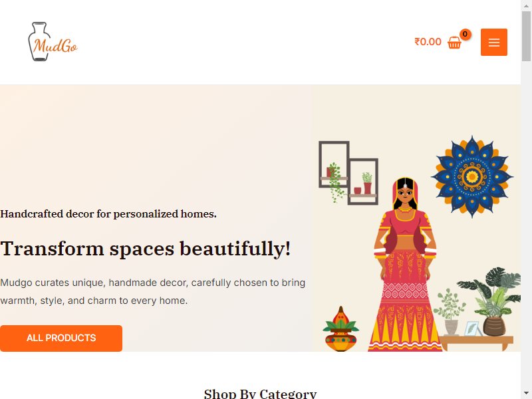Click the MudGo vase logo
Viewport: 532px width, 399px height.
click(x=53, y=42)
